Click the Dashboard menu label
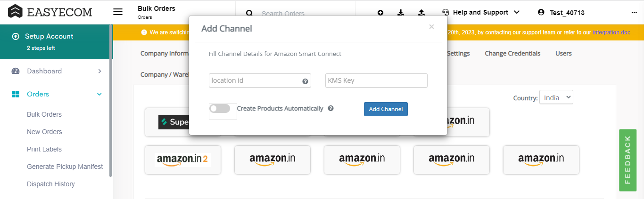The image size is (644, 199). (44, 71)
